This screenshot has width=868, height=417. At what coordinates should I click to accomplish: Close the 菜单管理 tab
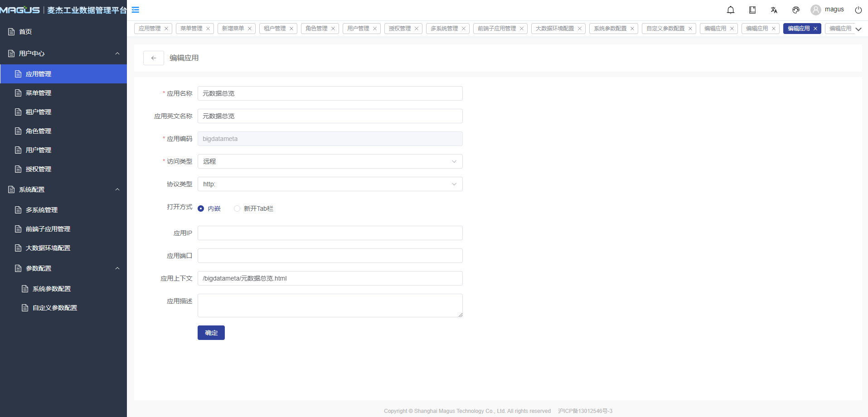[x=208, y=29]
